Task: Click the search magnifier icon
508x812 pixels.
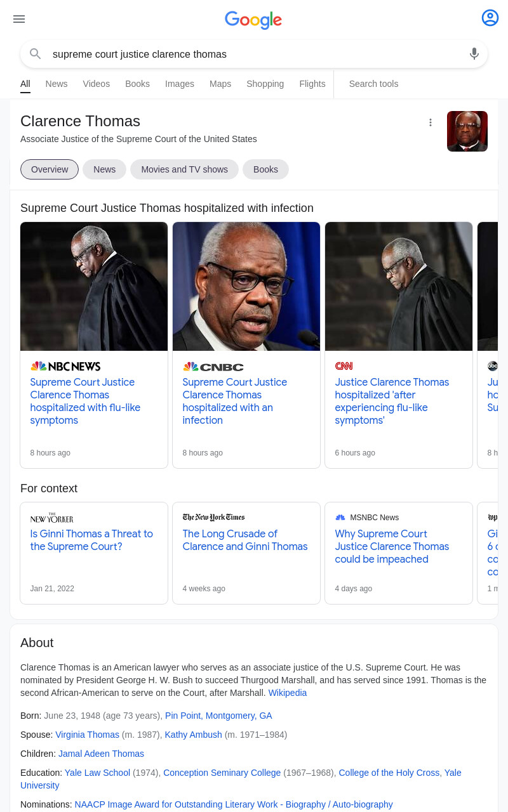Action: [x=36, y=54]
